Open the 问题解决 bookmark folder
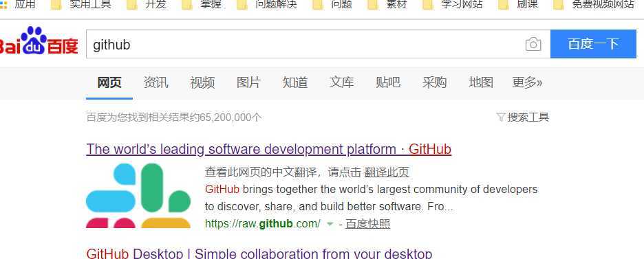This screenshot has height=259, width=644. pos(266,5)
